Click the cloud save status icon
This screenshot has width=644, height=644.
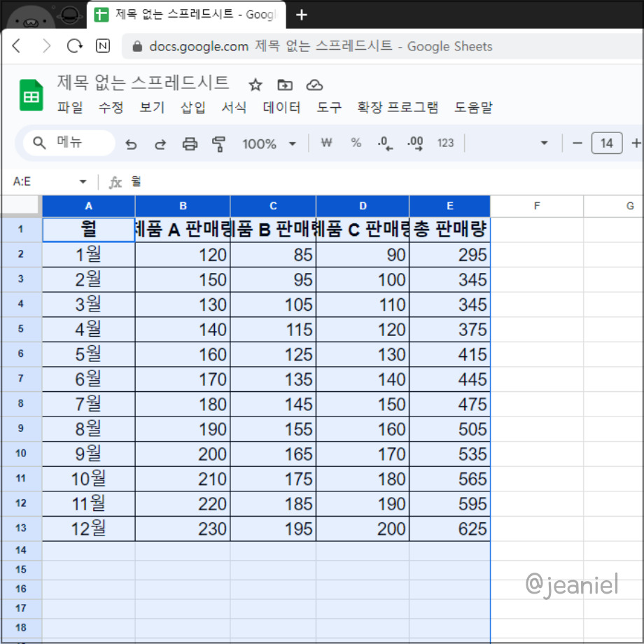point(314,85)
